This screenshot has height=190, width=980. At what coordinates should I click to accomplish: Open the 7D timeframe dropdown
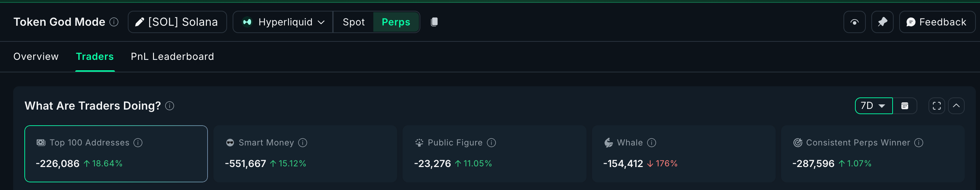(873, 106)
